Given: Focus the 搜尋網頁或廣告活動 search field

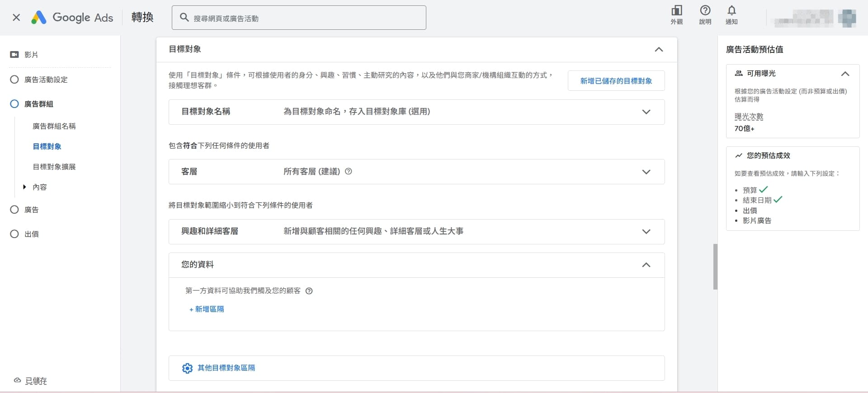Looking at the screenshot, I should (x=299, y=18).
